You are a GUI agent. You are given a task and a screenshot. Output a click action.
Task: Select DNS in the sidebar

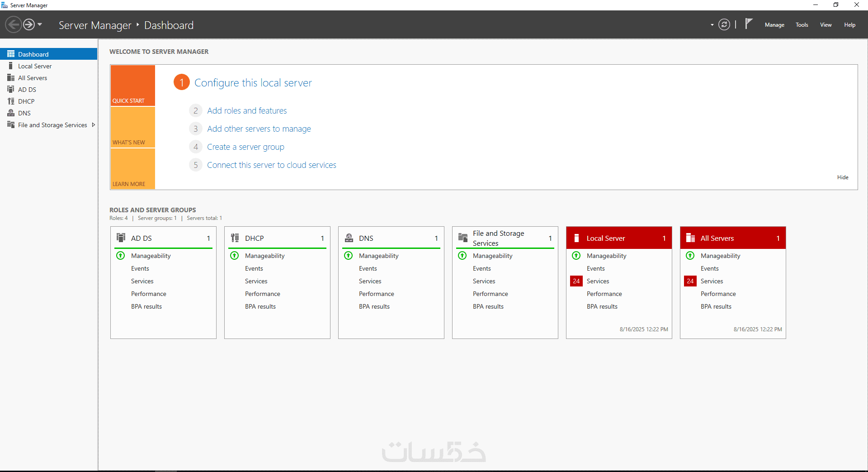point(49,113)
